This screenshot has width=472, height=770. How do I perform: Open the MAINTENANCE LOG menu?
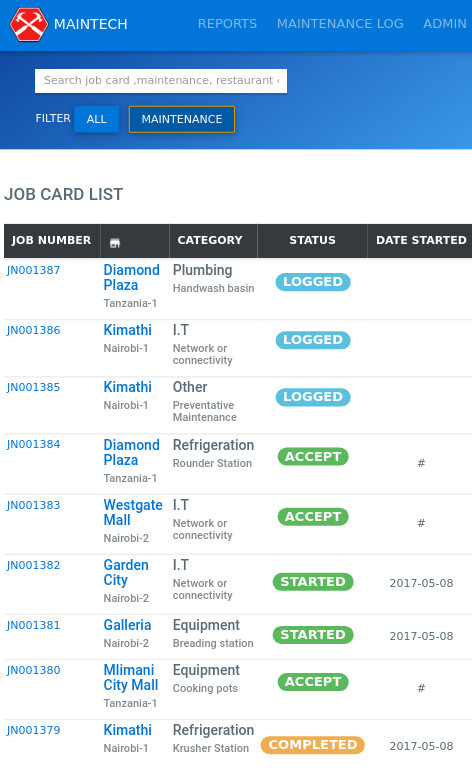tap(340, 24)
